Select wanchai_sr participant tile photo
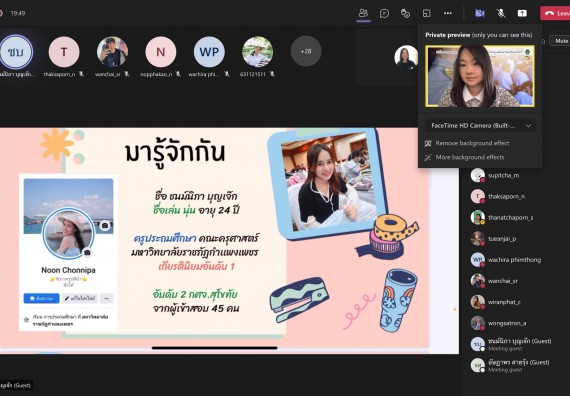Image resolution: width=570 pixels, height=396 pixels. [x=112, y=52]
